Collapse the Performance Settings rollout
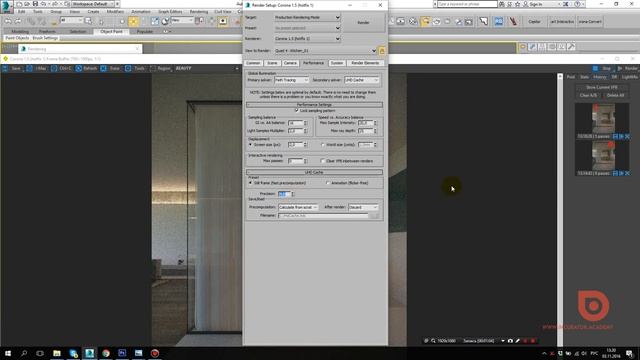The image size is (640, 360). (314, 105)
